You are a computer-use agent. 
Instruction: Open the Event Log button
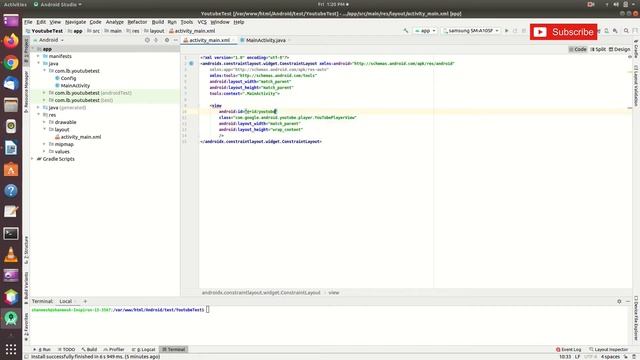pos(569,349)
